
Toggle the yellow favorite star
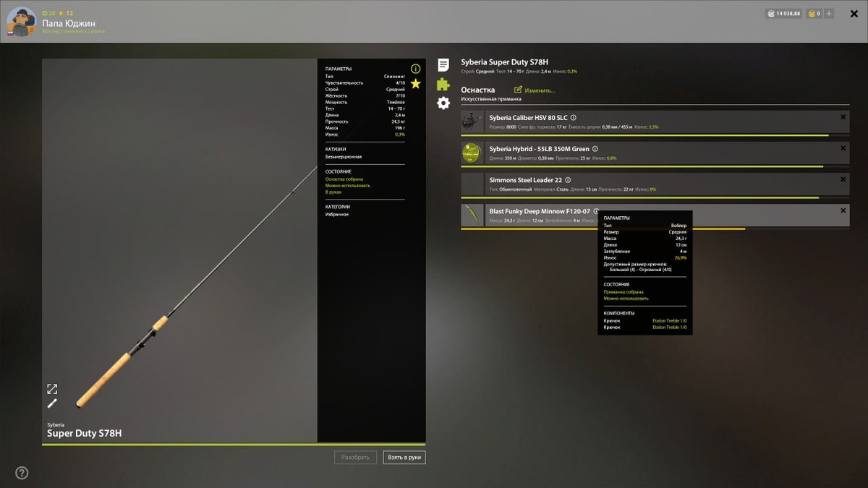click(x=415, y=84)
